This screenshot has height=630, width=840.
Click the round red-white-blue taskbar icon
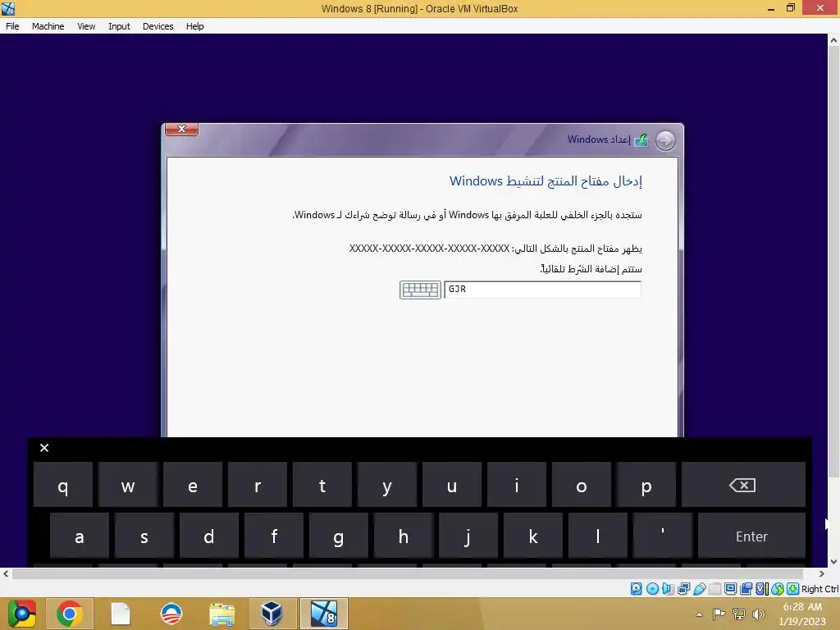point(171,614)
